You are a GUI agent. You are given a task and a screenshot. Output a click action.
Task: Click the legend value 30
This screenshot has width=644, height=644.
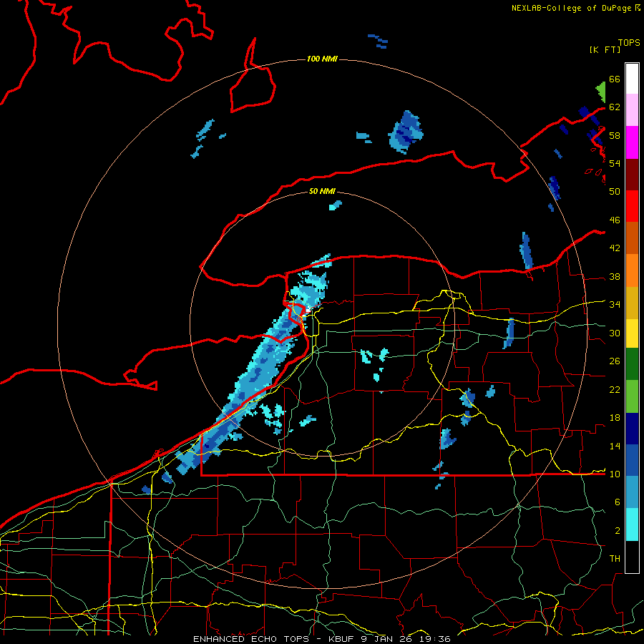(x=615, y=333)
